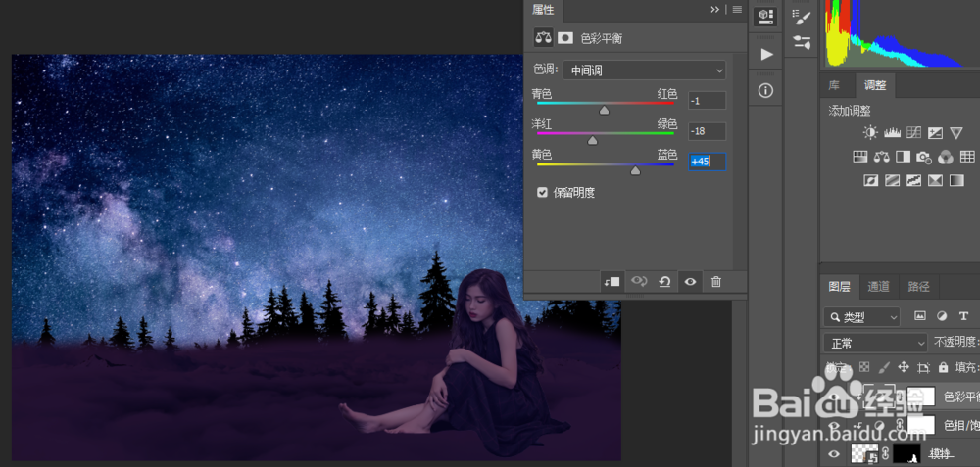The height and width of the screenshot is (467, 980).
Task: Filter layers by type (T) layers icon
Action: click(x=963, y=316)
